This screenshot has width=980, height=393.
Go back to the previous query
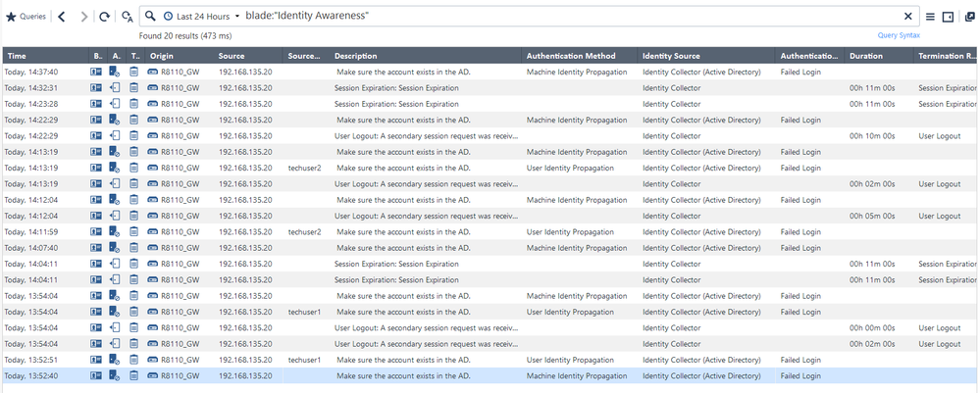(62, 17)
